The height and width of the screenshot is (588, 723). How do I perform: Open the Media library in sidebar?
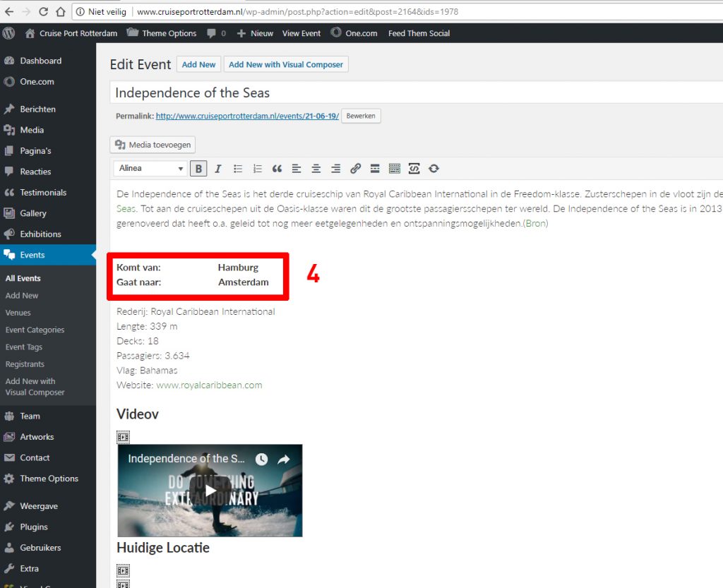48,130
